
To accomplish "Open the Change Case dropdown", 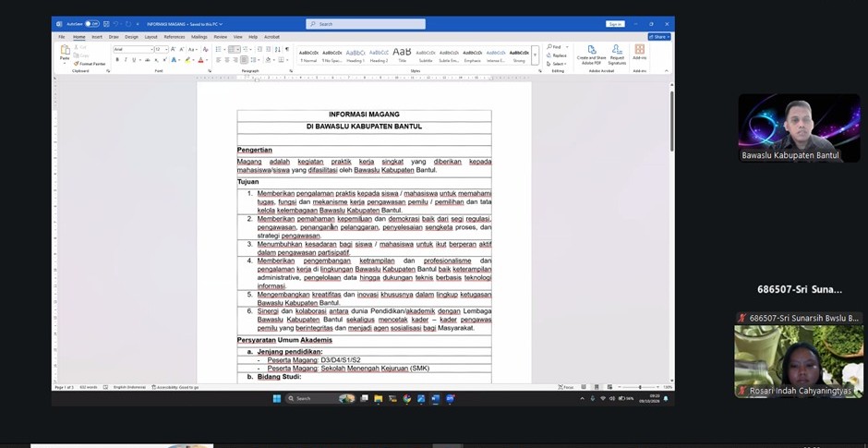I will [x=192, y=49].
